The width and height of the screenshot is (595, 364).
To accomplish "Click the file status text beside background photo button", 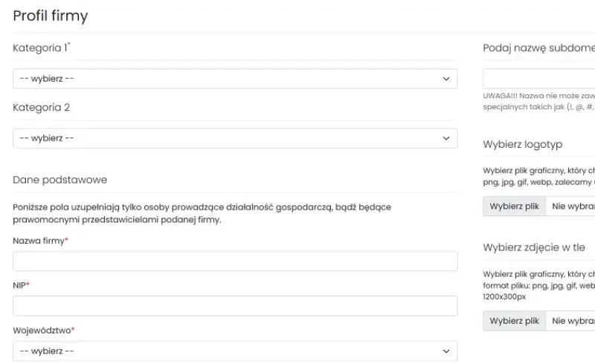I will tap(571, 321).
